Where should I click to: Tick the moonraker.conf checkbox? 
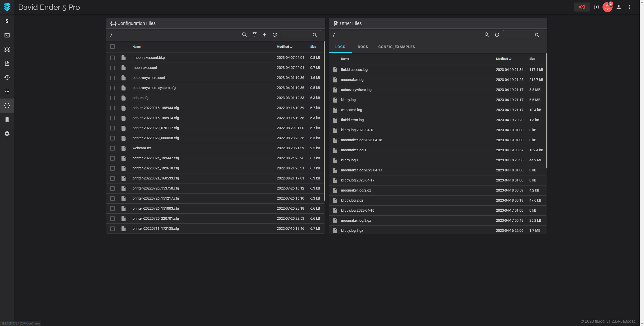point(112,68)
